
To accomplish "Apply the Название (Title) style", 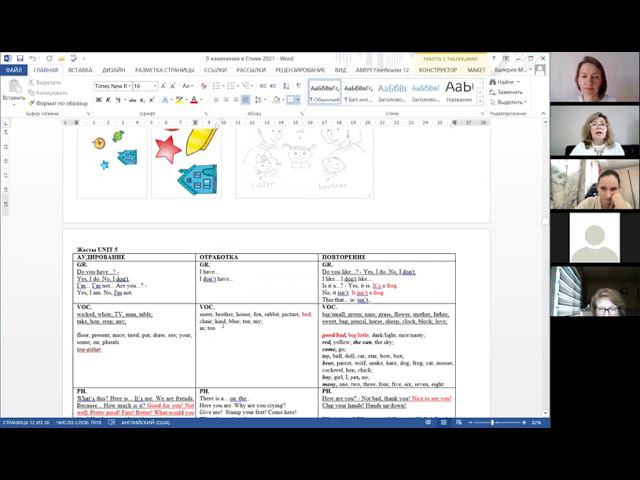I will [x=459, y=92].
